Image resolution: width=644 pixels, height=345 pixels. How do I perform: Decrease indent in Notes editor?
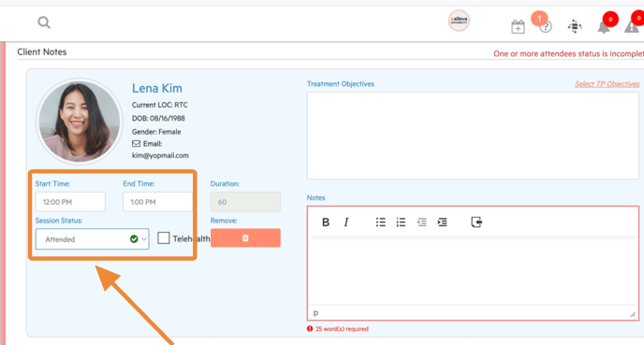pyautogui.click(x=422, y=222)
